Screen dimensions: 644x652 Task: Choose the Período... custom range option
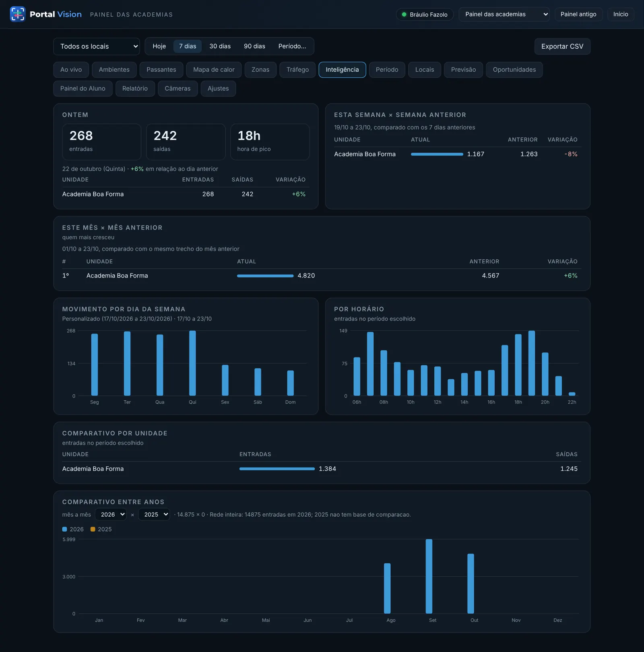(292, 46)
